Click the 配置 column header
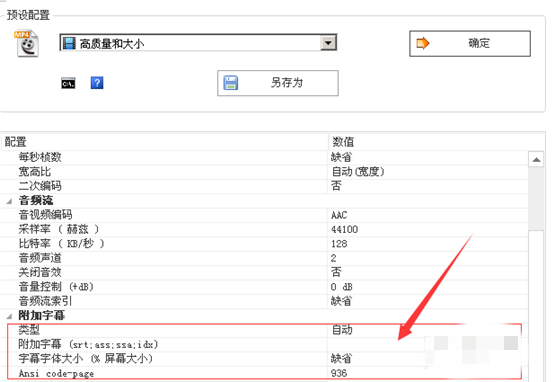Viewport: 554px width, 382px height. pyautogui.click(x=165, y=142)
